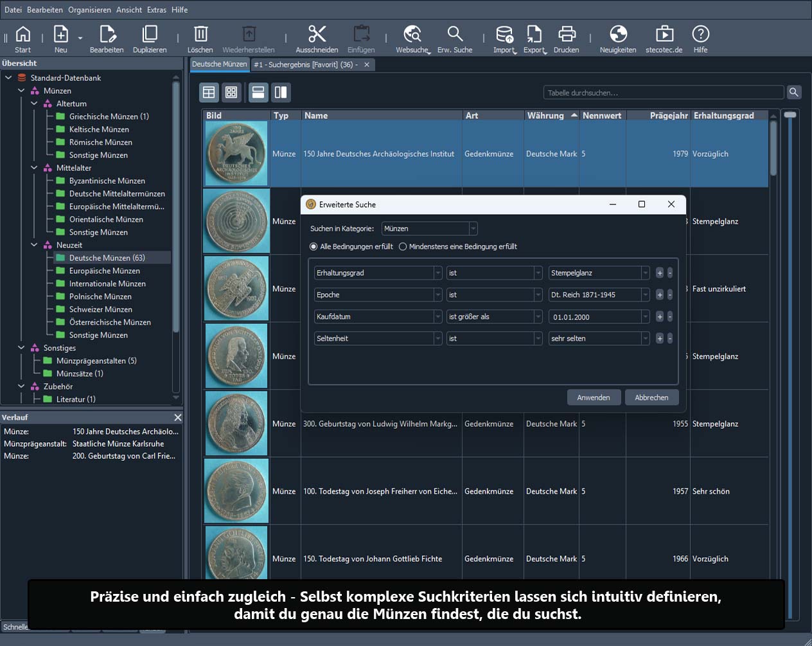Select 'Mindestens eine Bedingung erfüllt' option
Viewport: 812px width, 646px height.
(x=403, y=247)
